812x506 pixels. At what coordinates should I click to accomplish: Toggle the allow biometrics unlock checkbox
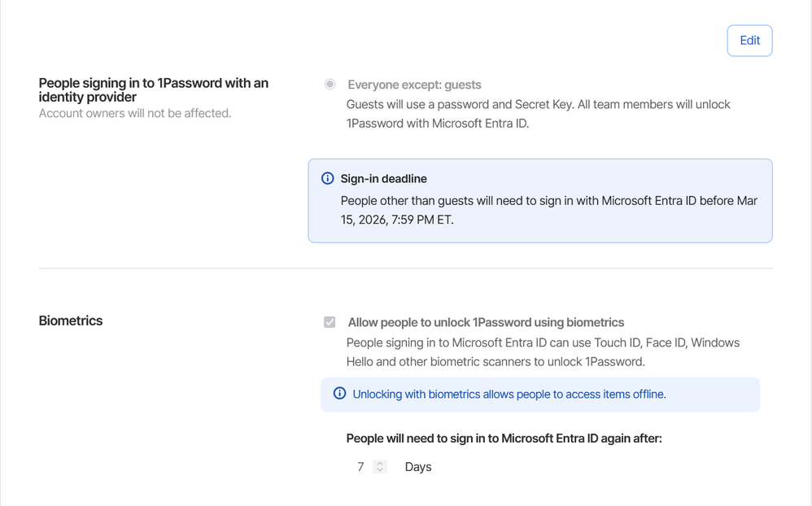(330, 322)
